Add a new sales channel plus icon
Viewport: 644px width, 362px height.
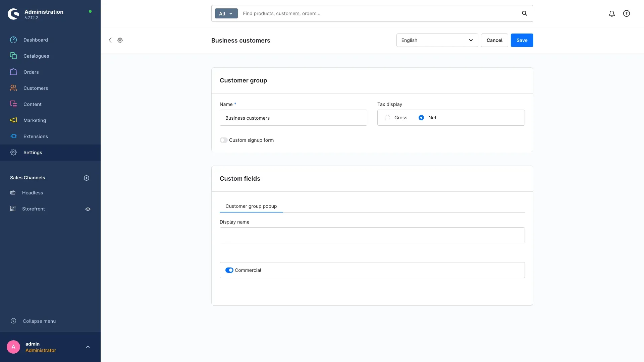[x=87, y=178]
